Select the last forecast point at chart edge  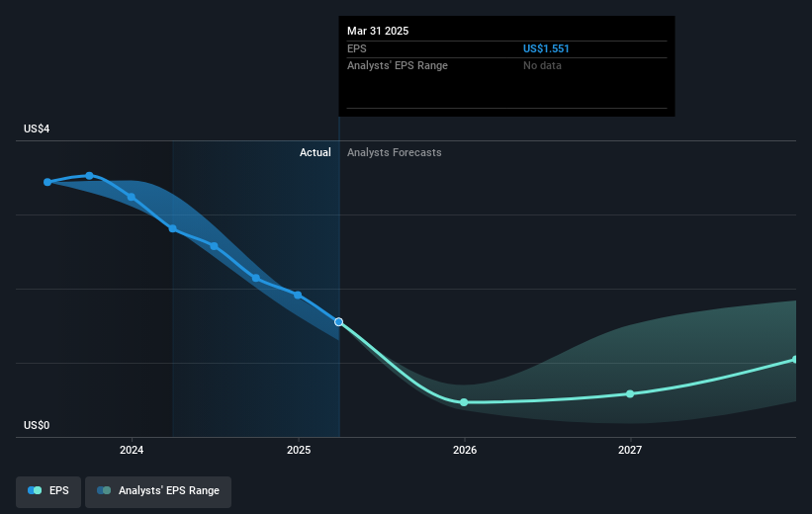coord(795,360)
